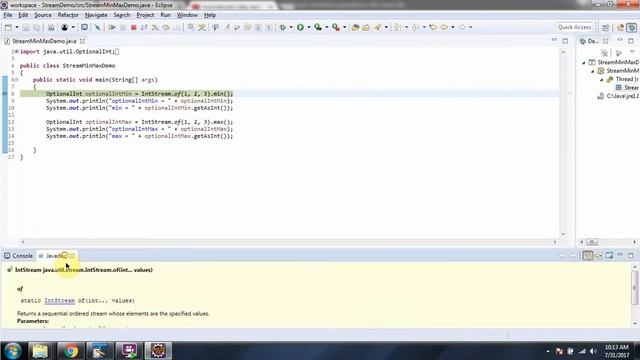Select the StreamMinMaxDemo.java editor tab
The width and height of the screenshot is (640, 360).
44,41
